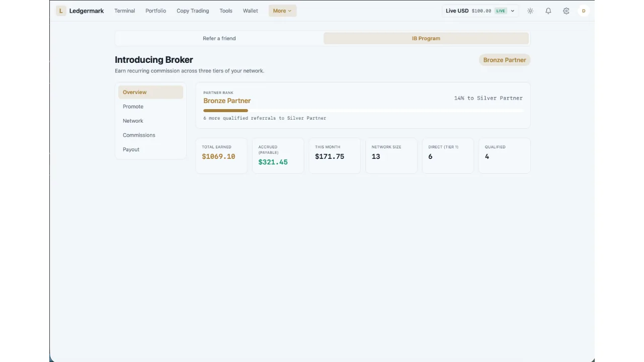Click the Direct (Tier 1) 6 card
The width and height of the screenshot is (644, 362).
[448, 156]
